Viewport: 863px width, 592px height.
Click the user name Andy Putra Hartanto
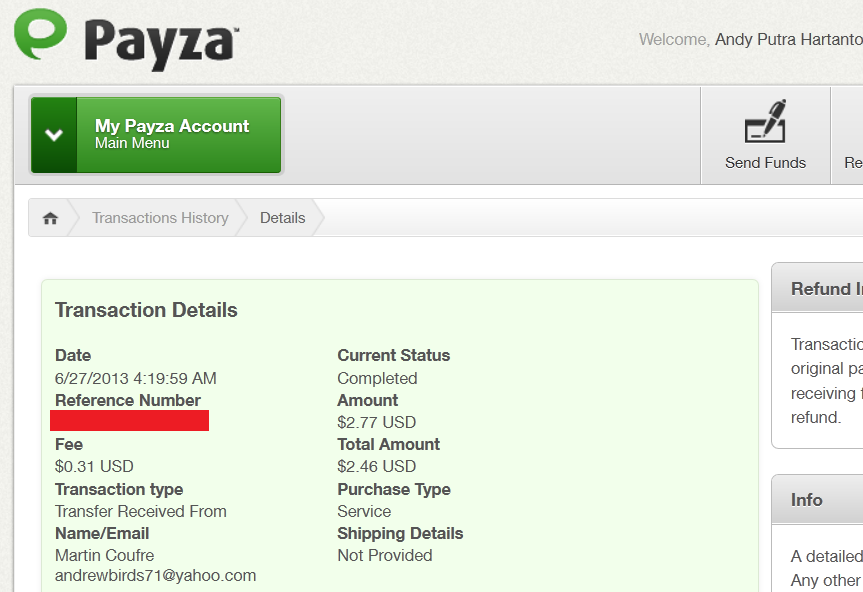tap(789, 40)
